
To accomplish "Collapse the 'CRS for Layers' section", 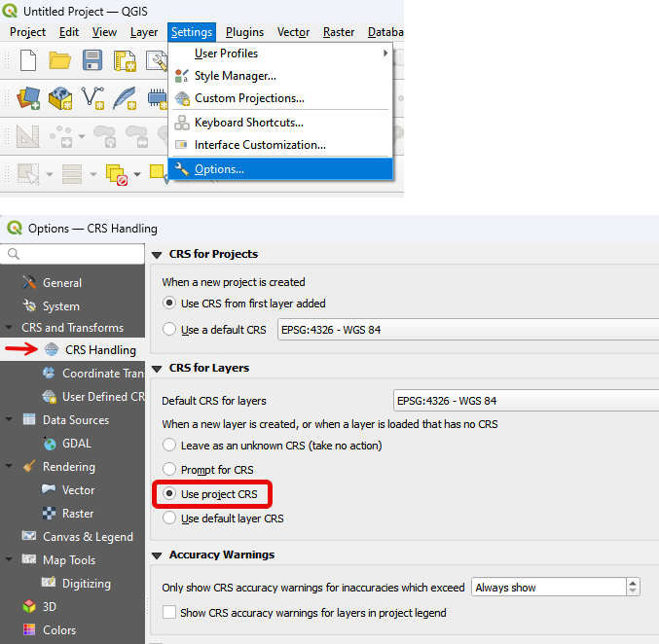I will click(157, 369).
